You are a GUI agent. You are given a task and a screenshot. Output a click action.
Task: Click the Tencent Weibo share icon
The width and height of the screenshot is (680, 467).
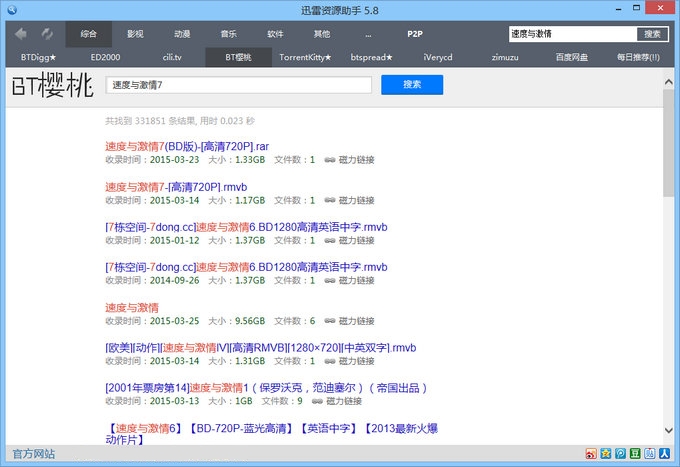620,454
